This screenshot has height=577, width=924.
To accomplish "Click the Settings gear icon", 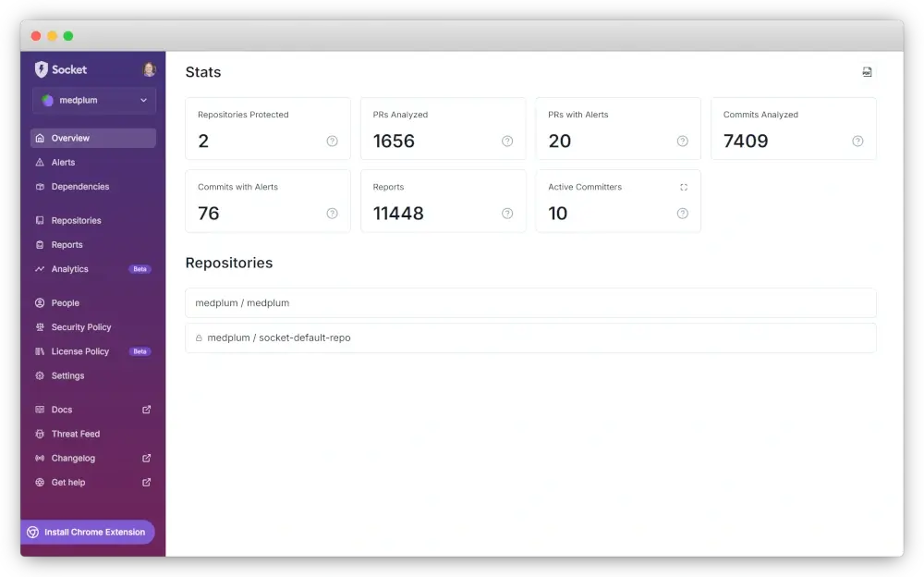I will click(x=40, y=375).
